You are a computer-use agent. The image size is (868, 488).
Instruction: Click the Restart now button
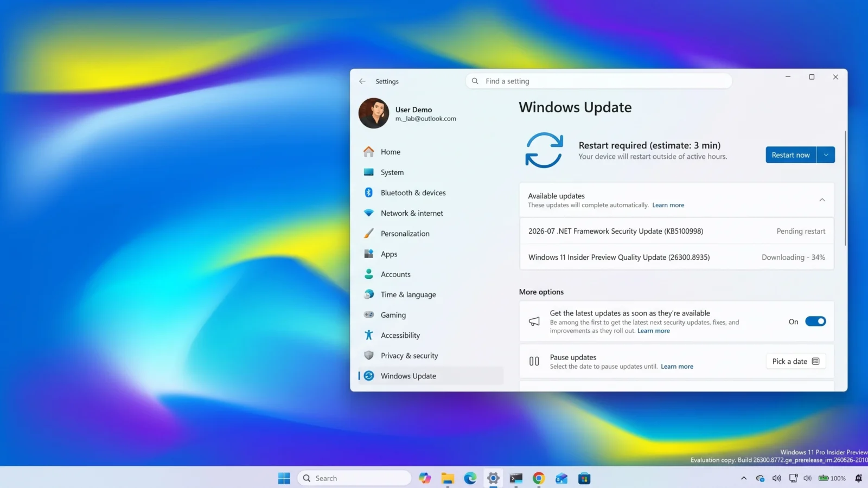[791, 155]
